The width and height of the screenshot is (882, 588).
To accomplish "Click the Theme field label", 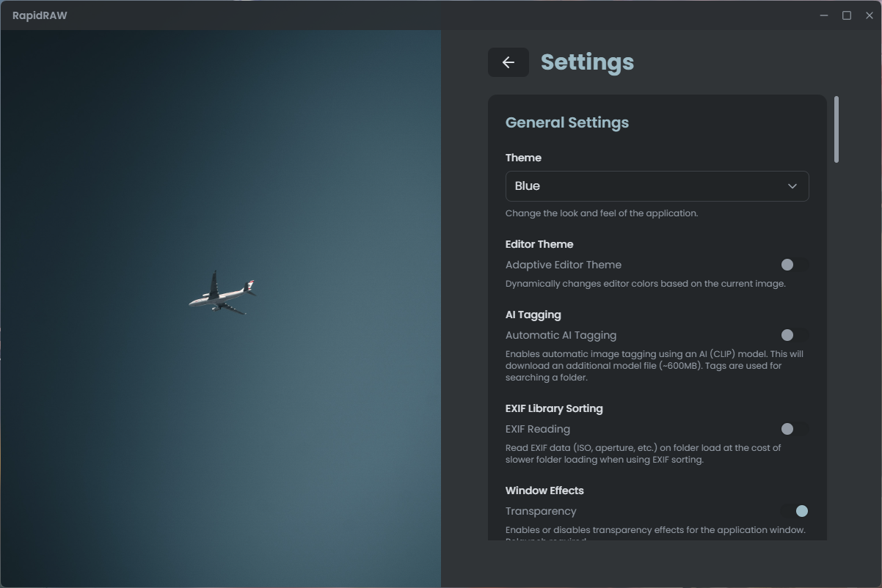I will [x=523, y=158].
